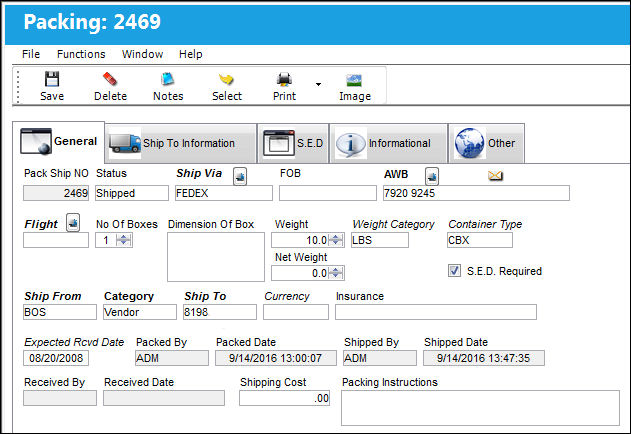Screen dimensions: 631x434
Task: Click the Delete eraser icon
Action: [x=110, y=79]
